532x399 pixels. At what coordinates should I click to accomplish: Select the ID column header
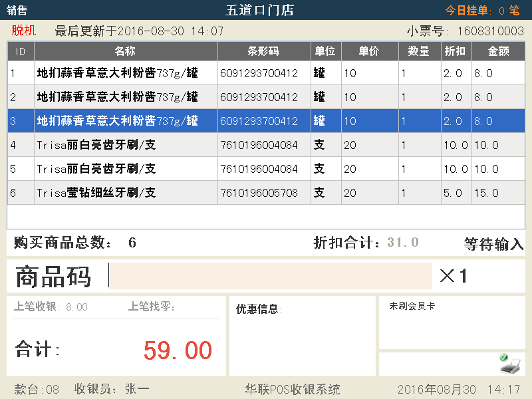click(21, 51)
